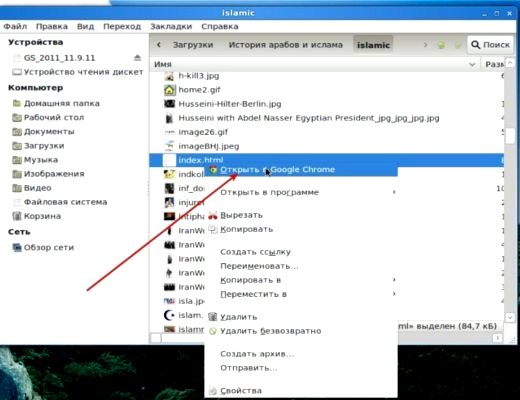The image size is (520, 400).
Task: Open the 'Закладки' menu
Action: [x=171, y=26]
